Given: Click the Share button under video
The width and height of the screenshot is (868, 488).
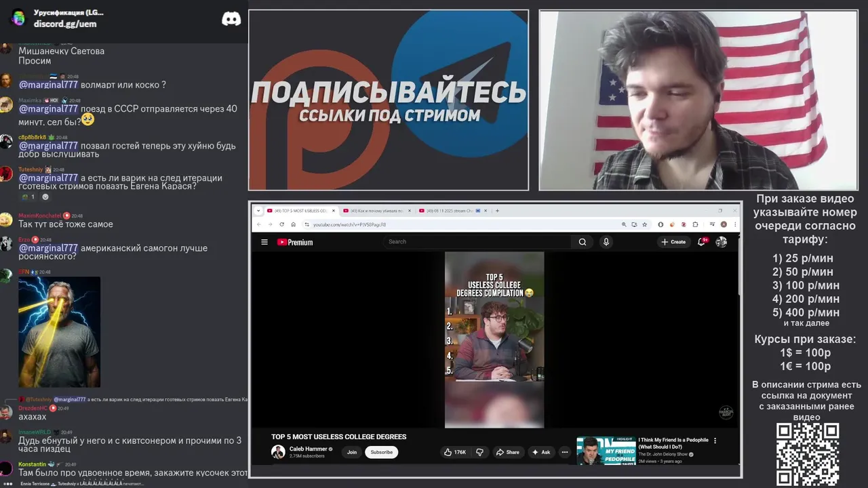Looking at the screenshot, I should click(507, 452).
